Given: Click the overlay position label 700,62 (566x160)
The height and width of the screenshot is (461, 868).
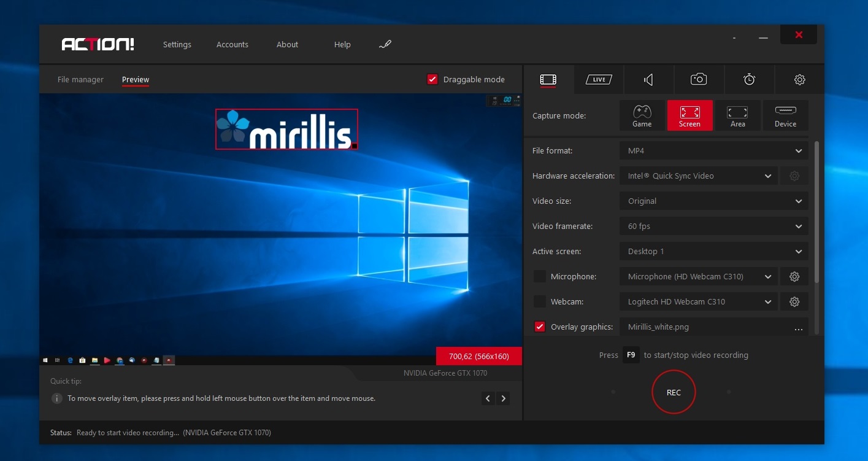Looking at the screenshot, I should (x=479, y=356).
